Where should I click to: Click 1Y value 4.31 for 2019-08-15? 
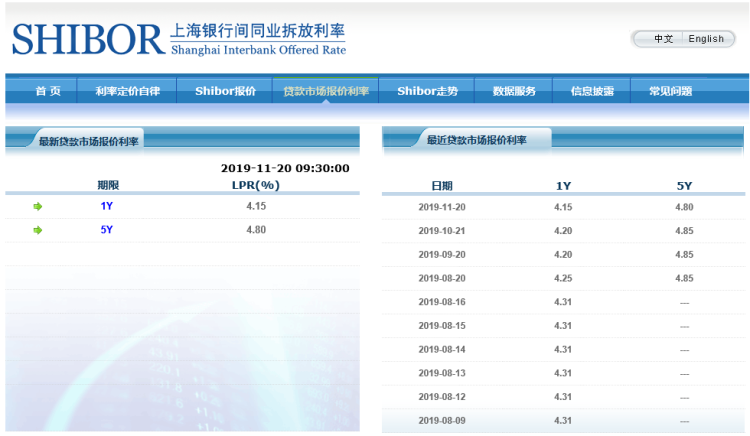point(563,326)
